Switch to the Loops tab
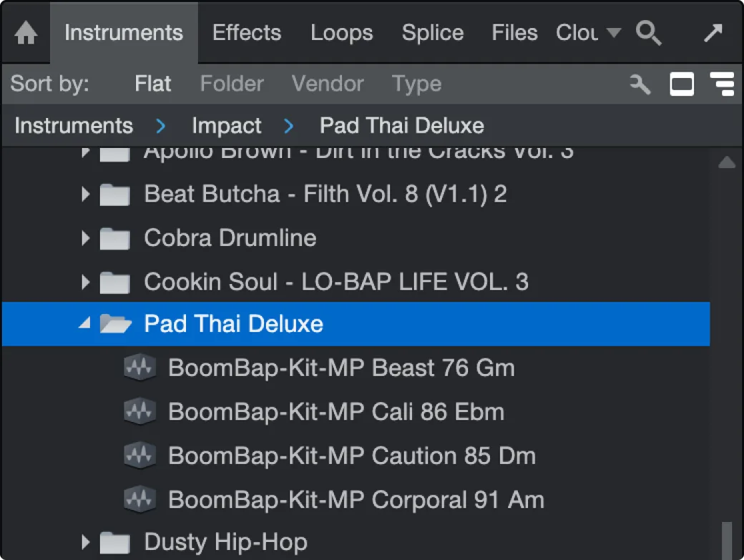The height and width of the screenshot is (560, 744). tap(342, 33)
